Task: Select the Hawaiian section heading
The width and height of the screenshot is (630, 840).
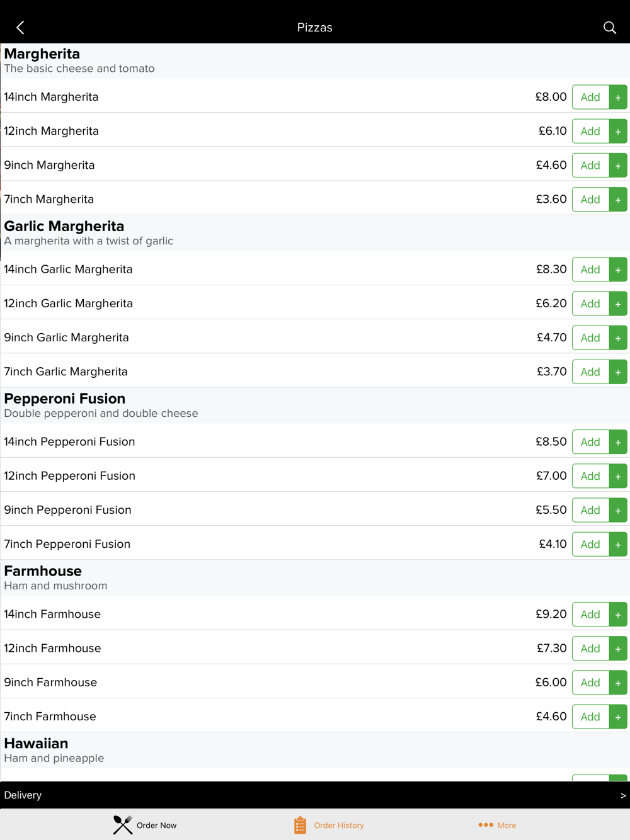Action: (36, 744)
